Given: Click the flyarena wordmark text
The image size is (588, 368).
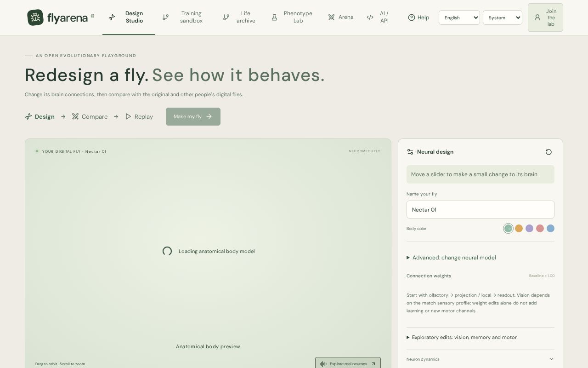Looking at the screenshot, I should click(68, 18).
